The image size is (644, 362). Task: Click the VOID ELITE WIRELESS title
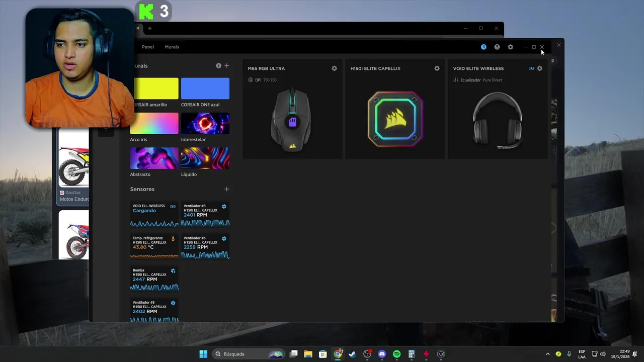(x=478, y=68)
